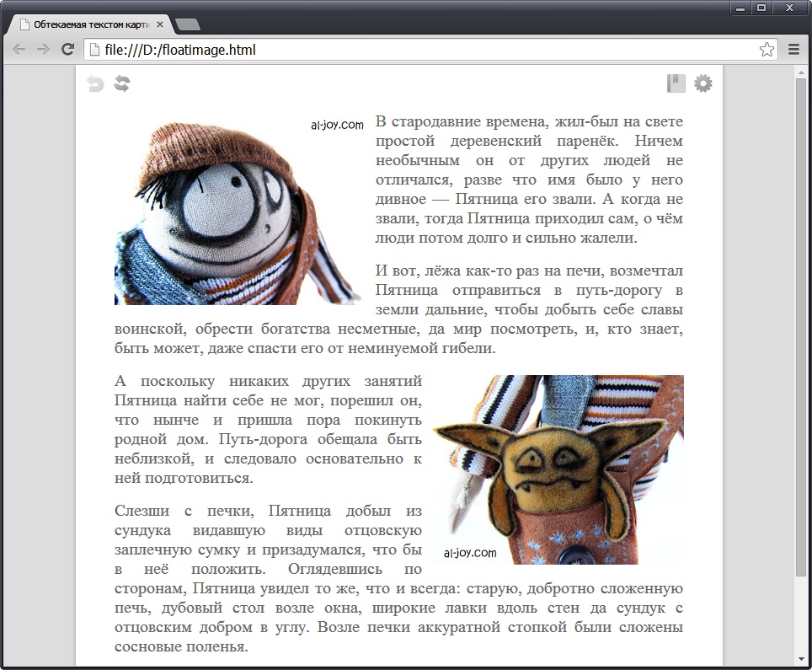Click the browser forward arrow
The width and height of the screenshot is (812, 670).
44,49
